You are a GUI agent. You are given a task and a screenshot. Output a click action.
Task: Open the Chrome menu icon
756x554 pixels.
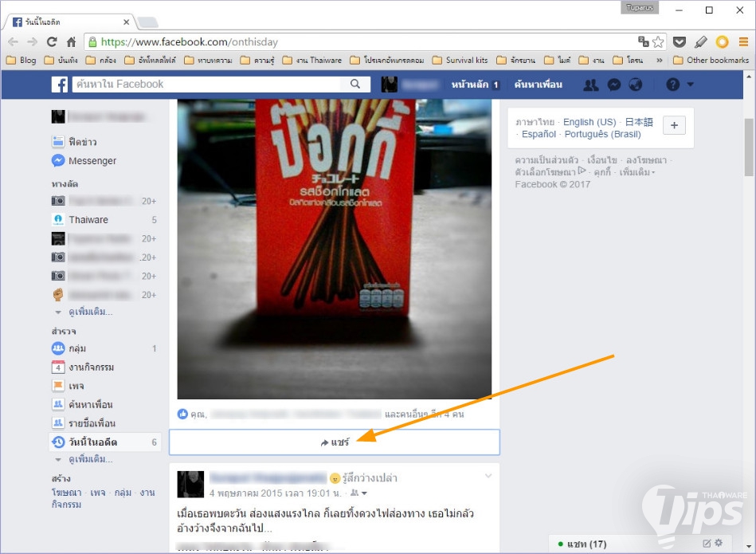pyautogui.click(x=743, y=42)
